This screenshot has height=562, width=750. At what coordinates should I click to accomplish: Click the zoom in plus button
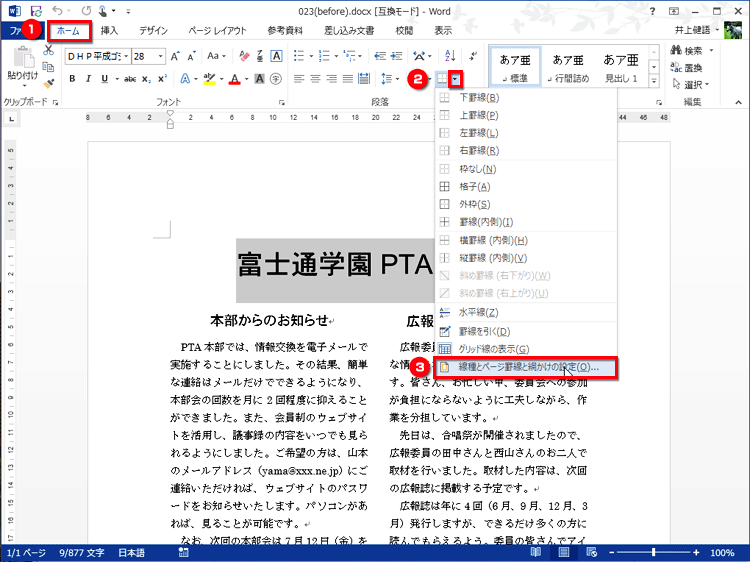click(696, 552)
